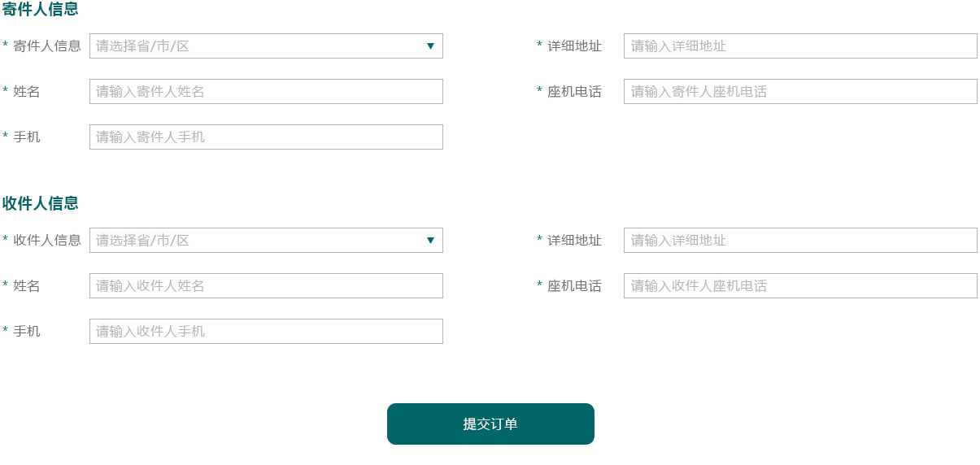Focus the 请输入收件人座机电话 input field

click(800, 285)
